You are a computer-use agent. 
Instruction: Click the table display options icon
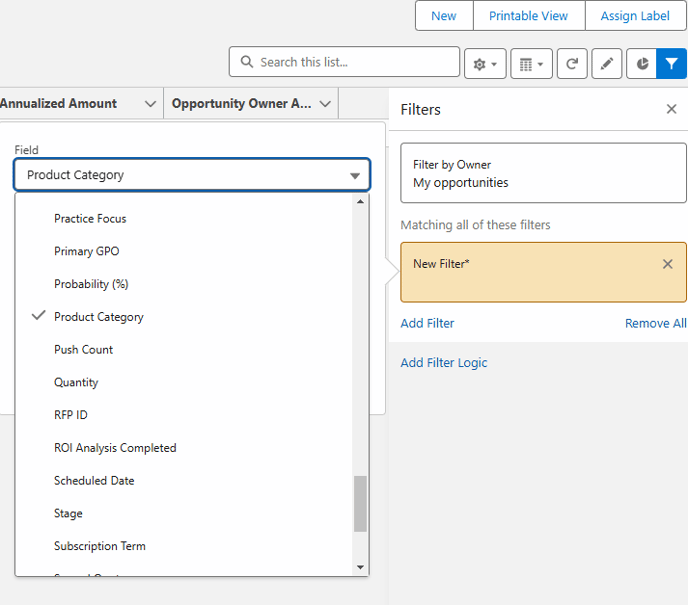pos(531,63)
